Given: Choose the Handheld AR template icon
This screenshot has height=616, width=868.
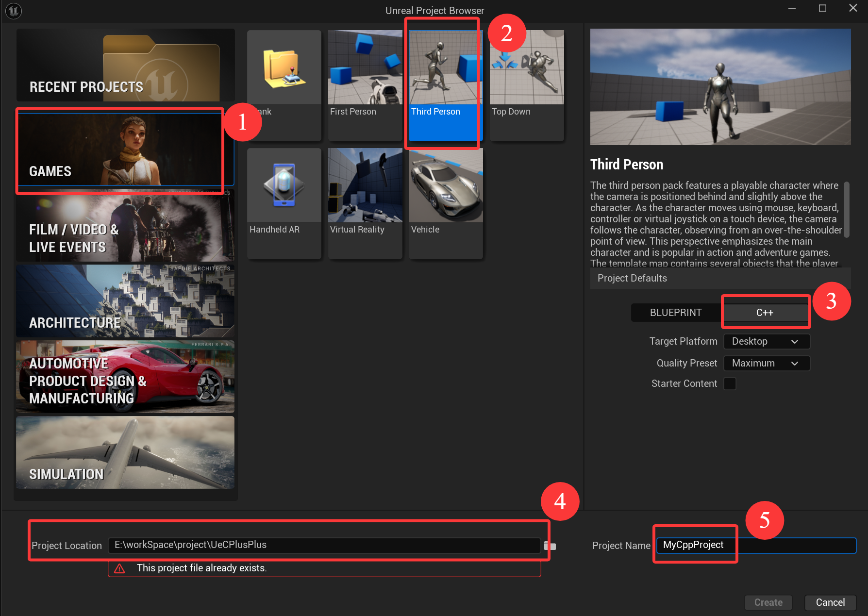Looking at the screenshot, I should click(x=284, y=185).
